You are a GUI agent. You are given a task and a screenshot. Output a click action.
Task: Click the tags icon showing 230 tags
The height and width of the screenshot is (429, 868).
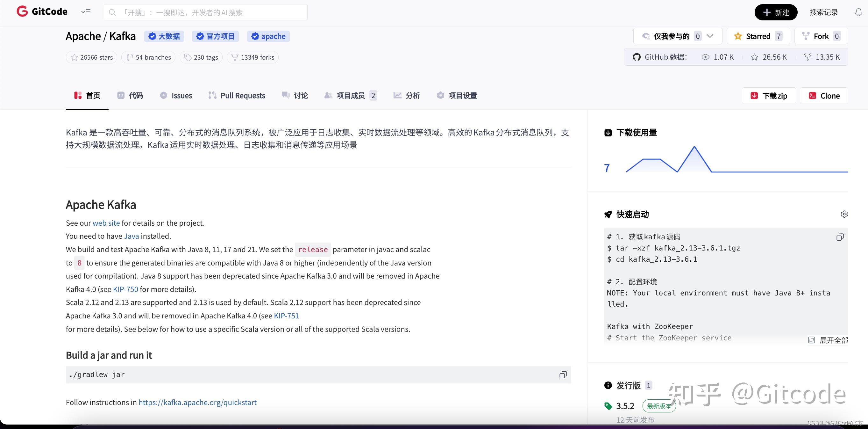click(188, 57)
